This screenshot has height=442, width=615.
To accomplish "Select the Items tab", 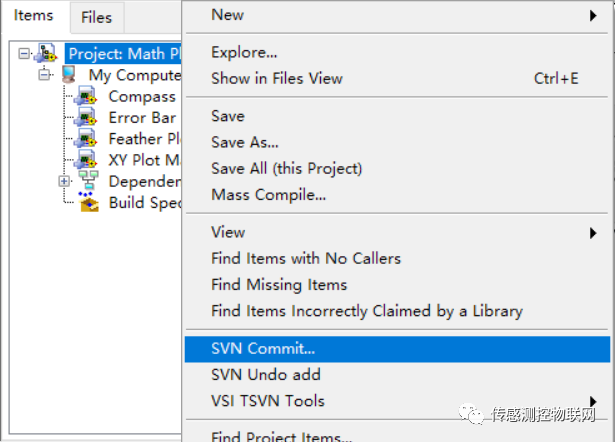I will [34, 16].
